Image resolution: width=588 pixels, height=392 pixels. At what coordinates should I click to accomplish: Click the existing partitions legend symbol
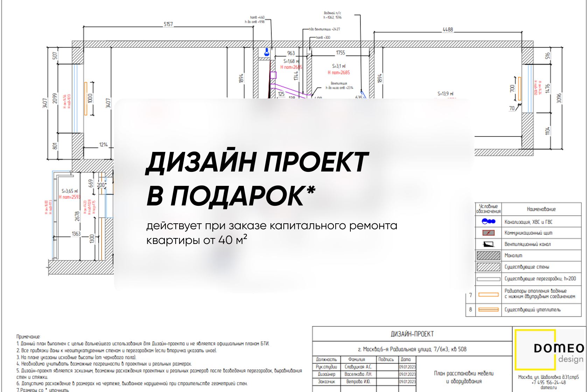point(488,279)
